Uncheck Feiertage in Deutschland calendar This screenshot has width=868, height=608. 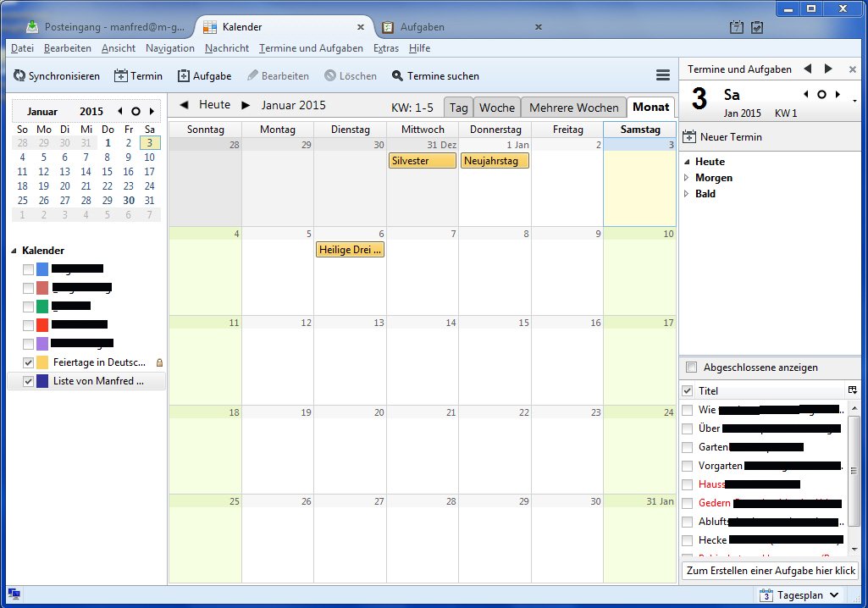coord(28,362)
